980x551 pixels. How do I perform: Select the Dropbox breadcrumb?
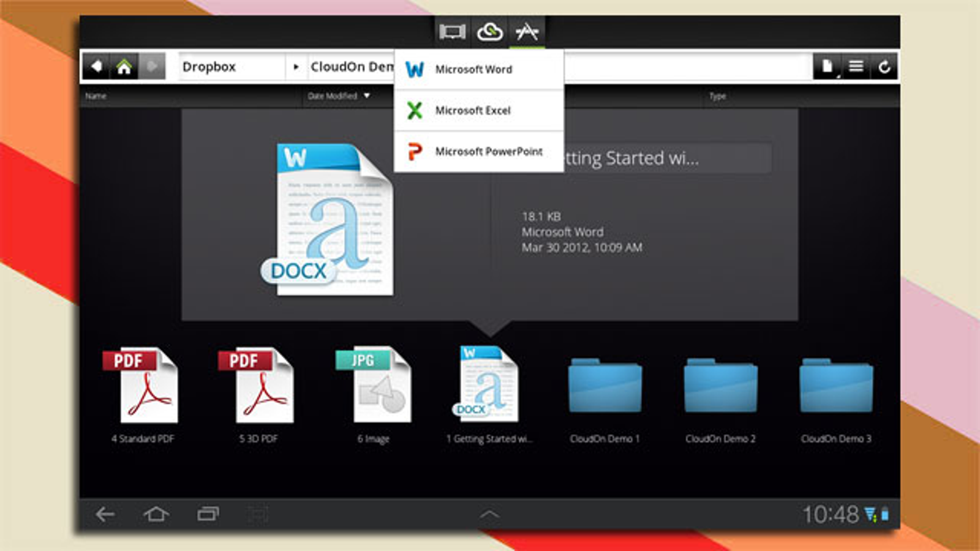209,67
